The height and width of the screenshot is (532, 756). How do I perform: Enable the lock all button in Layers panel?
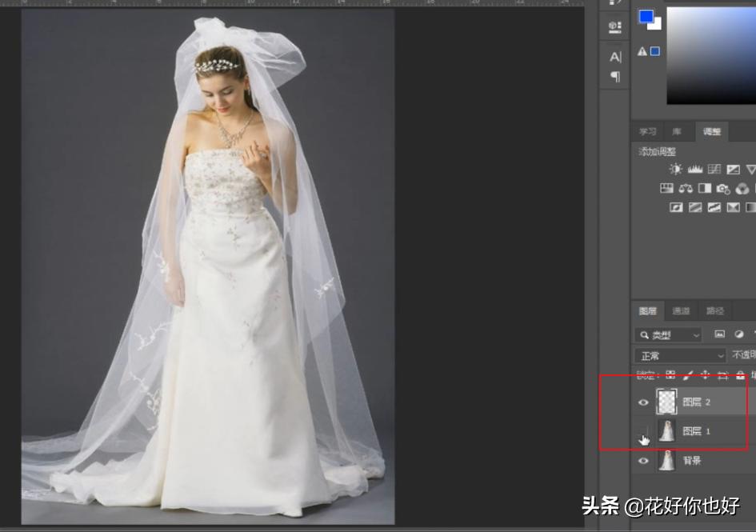[x=740, y=375]
